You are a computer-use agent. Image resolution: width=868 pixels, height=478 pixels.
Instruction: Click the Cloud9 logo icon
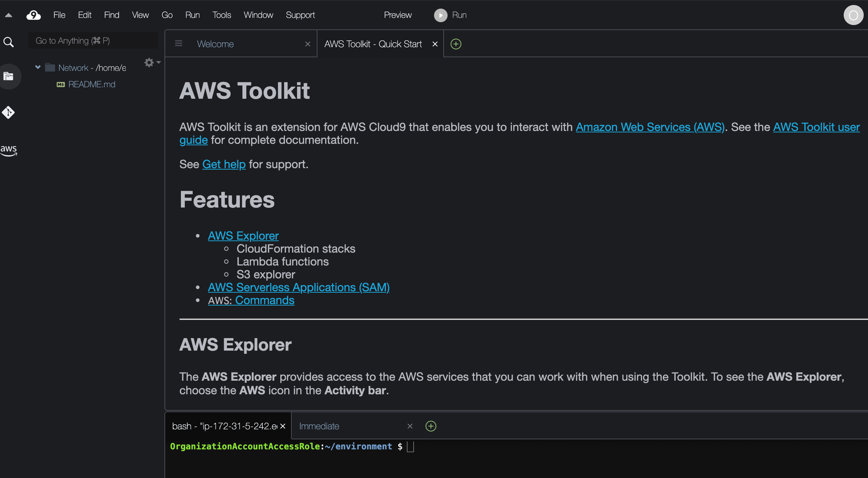pos(34,15)
